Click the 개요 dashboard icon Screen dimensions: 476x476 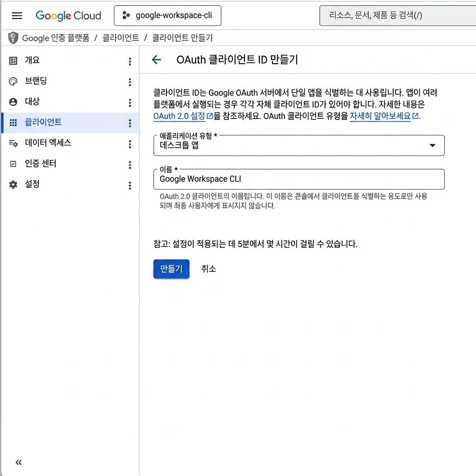[13, 61]
